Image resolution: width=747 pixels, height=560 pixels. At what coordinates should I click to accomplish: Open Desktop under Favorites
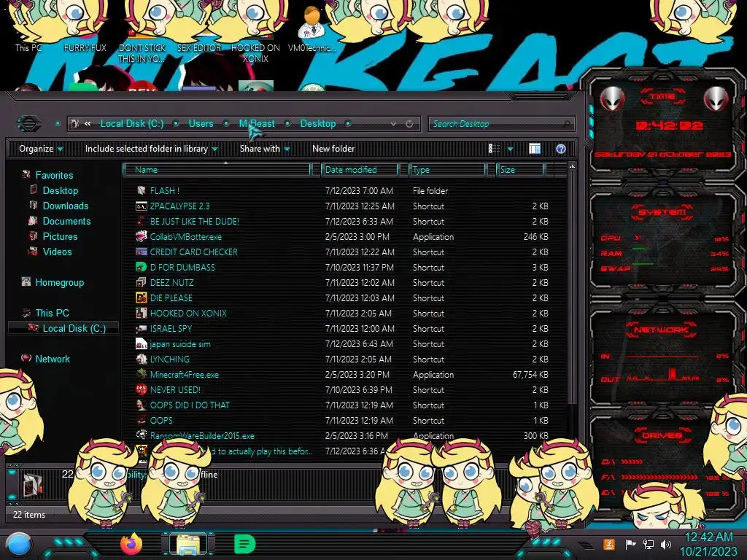61,190
